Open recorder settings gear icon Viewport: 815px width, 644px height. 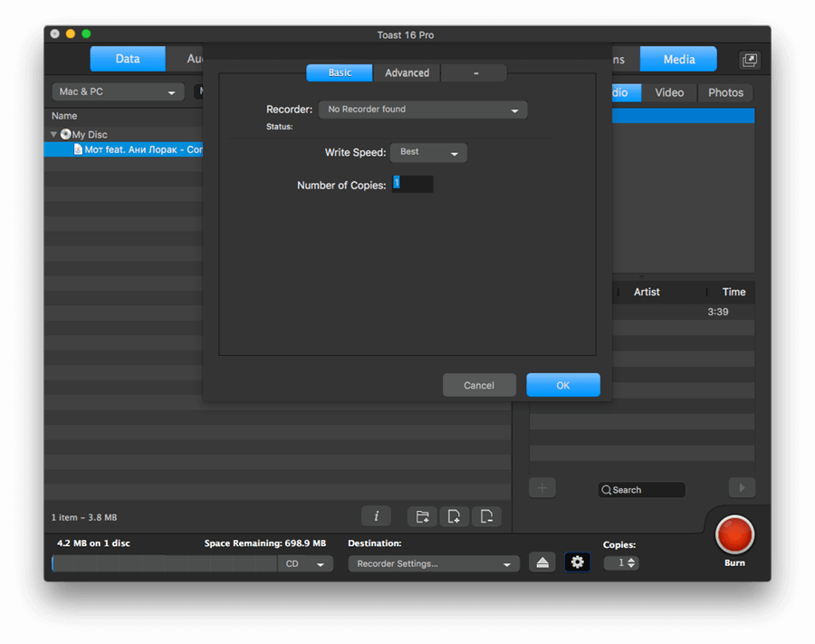coord(577,562)
